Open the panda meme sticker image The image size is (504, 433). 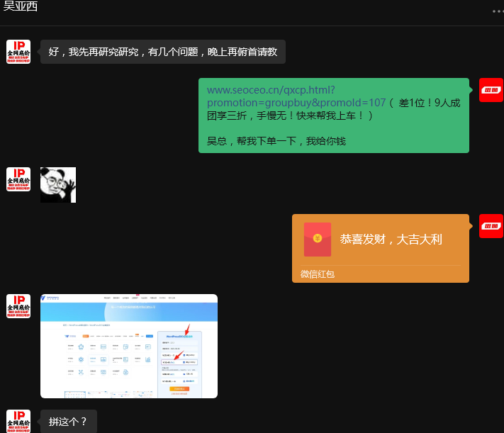[x=58, y=185]
